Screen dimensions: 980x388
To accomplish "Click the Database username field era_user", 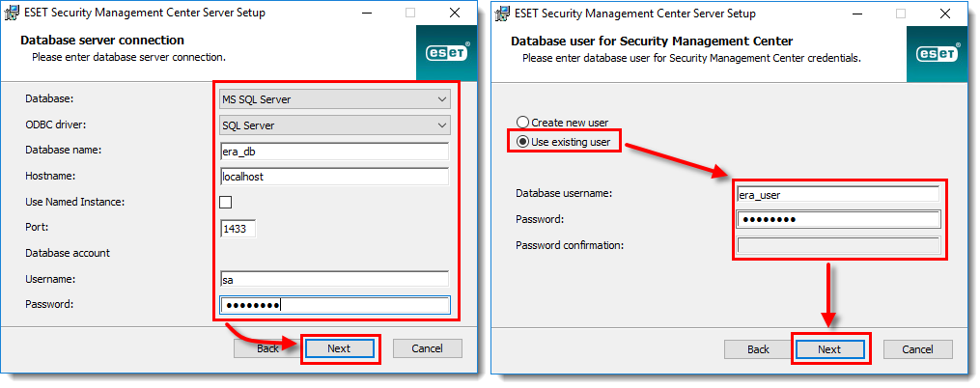I will click(x=839, y=194).
